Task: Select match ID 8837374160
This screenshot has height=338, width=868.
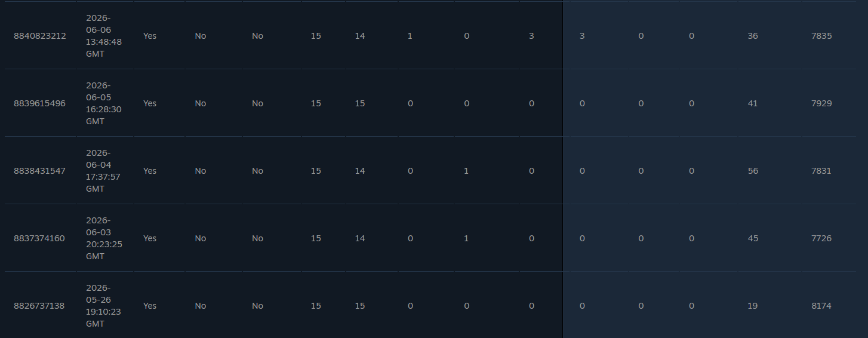Action: (x=40, y=238)
